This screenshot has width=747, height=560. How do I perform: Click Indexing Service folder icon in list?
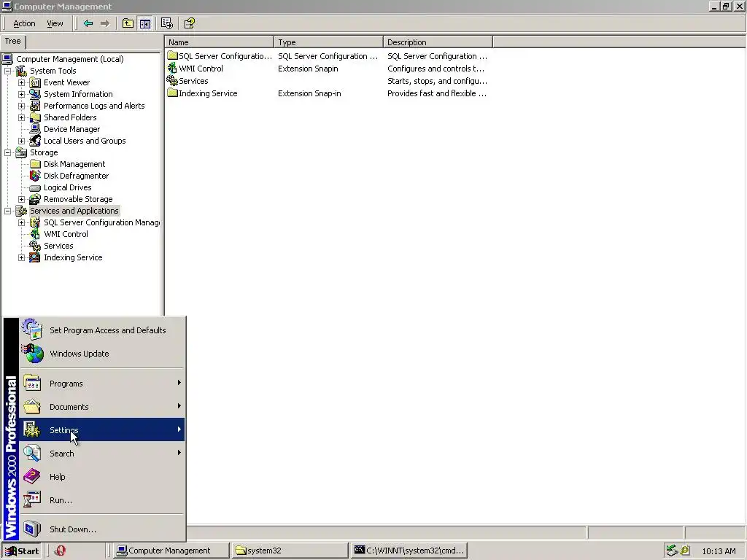click(x=172, y=93)
